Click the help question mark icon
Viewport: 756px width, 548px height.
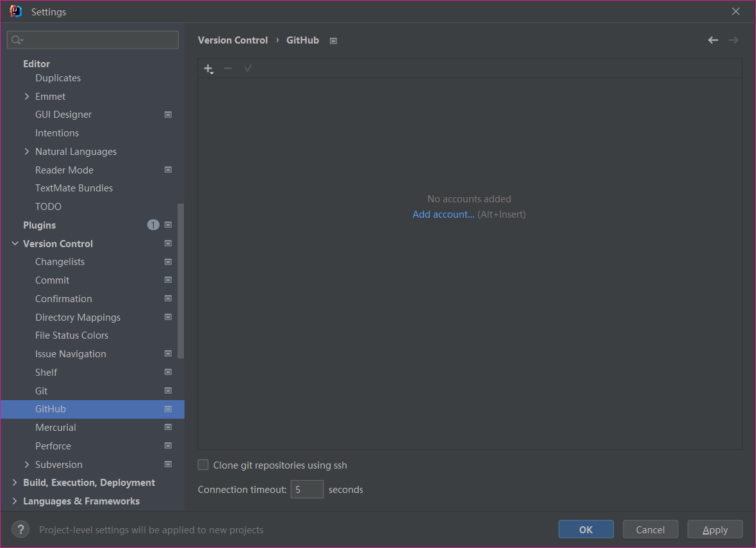pos(21,529)
